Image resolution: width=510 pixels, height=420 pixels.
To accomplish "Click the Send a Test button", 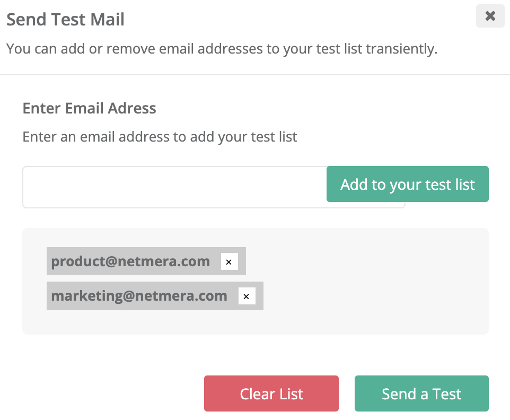I will coord(421,393).
